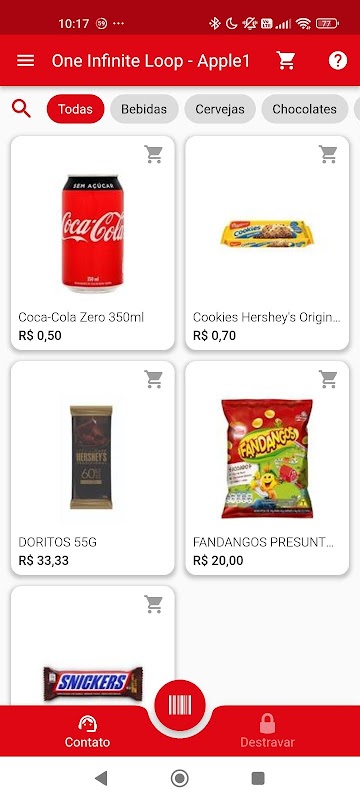Tap the Android back navigation button

point(101,778)
